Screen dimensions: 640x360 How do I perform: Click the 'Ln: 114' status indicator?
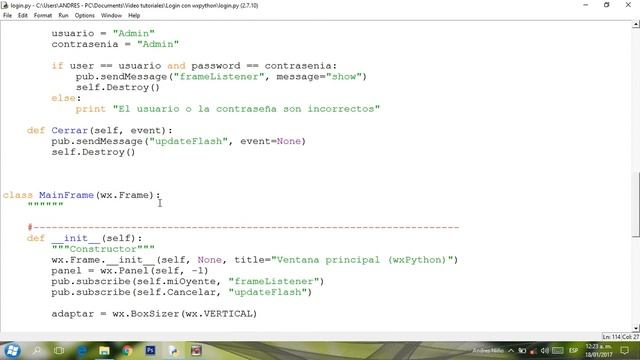(x=611, y=337)
